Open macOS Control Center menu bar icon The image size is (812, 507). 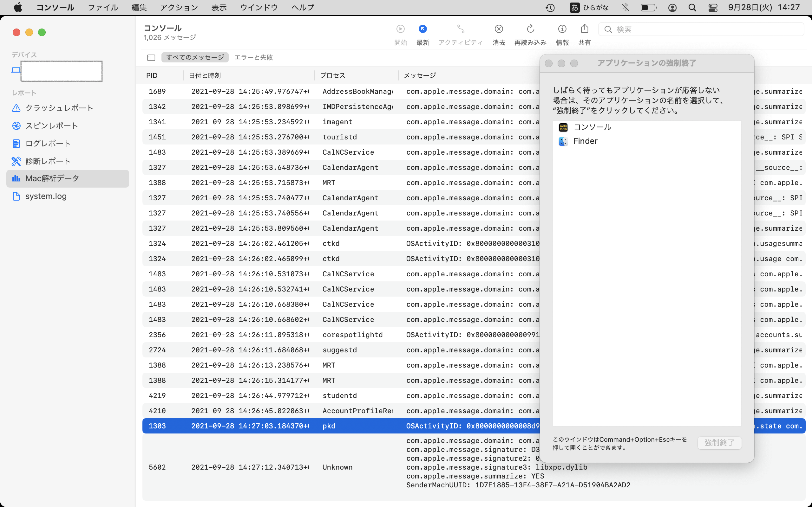(x=713, y=7)
